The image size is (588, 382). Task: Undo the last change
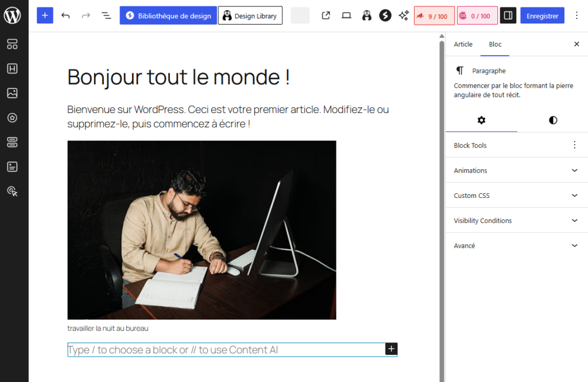pos(65,15)
